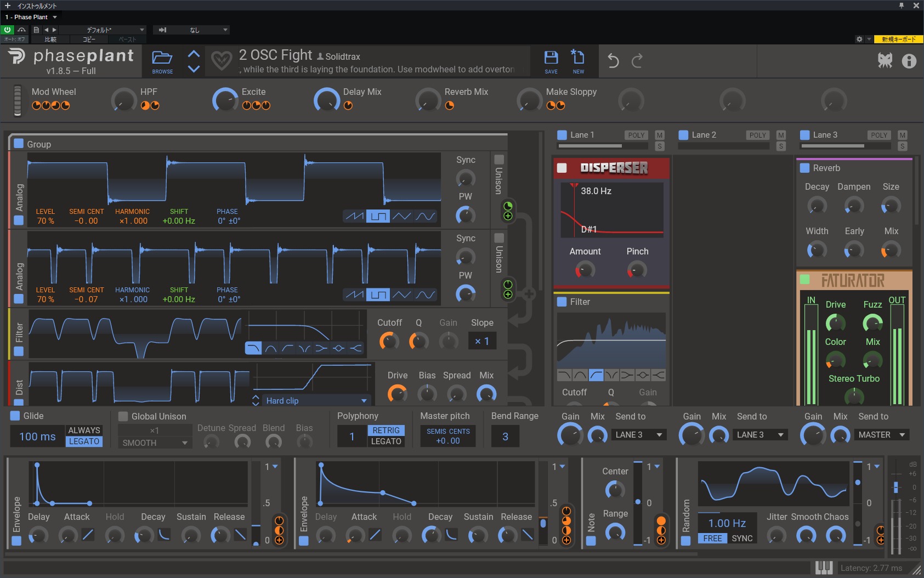
Task: Click the Lane 3 POLY button
Action: point(879,135)
